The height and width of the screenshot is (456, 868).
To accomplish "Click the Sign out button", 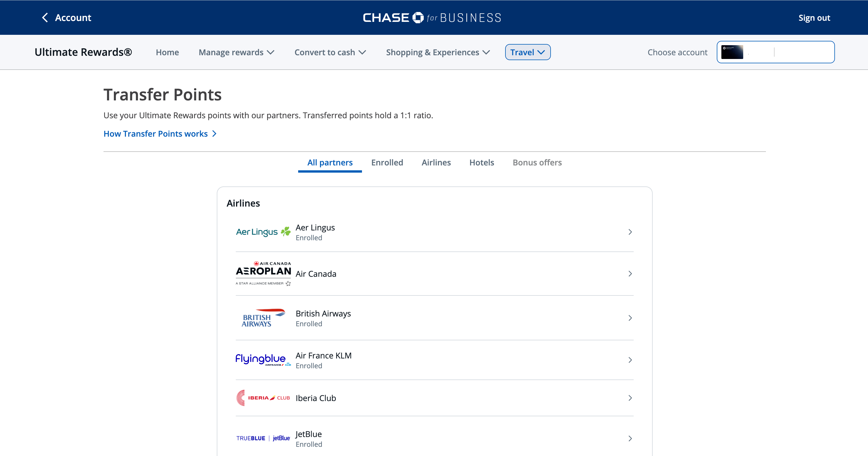I will tap(815, 18).
